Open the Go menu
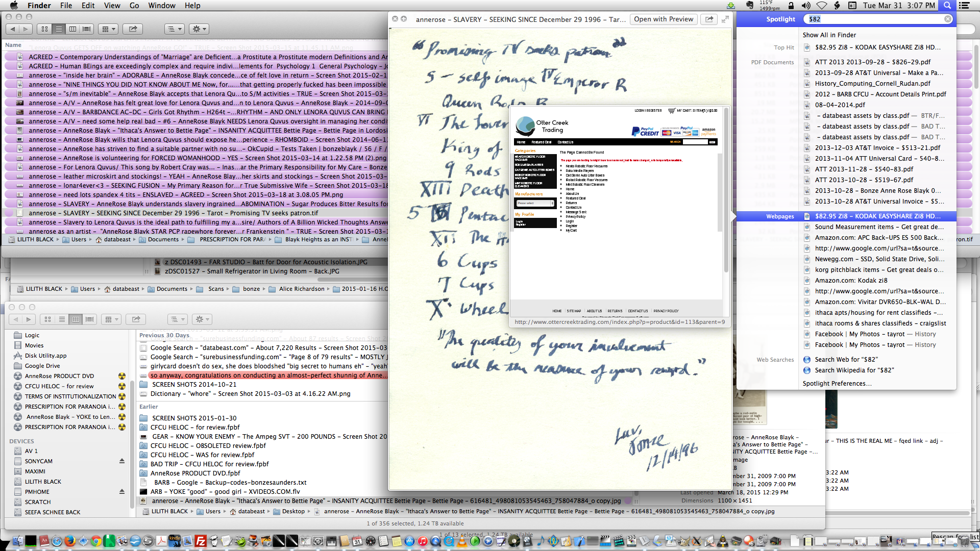 coord(134,6)
